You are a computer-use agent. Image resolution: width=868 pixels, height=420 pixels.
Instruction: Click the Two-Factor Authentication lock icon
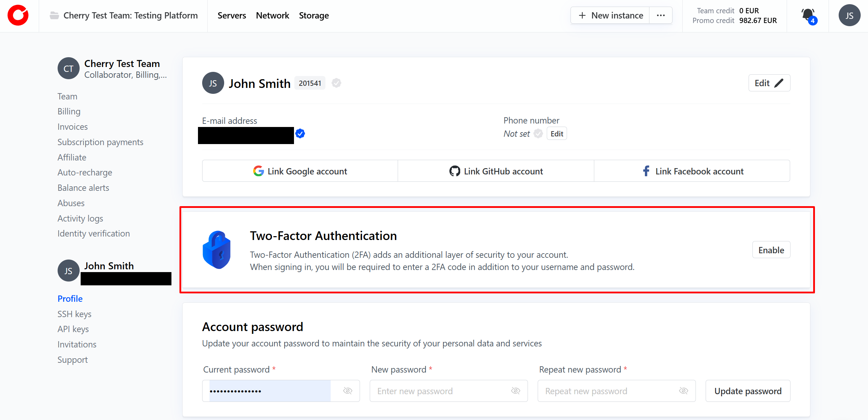pos(216,250)
